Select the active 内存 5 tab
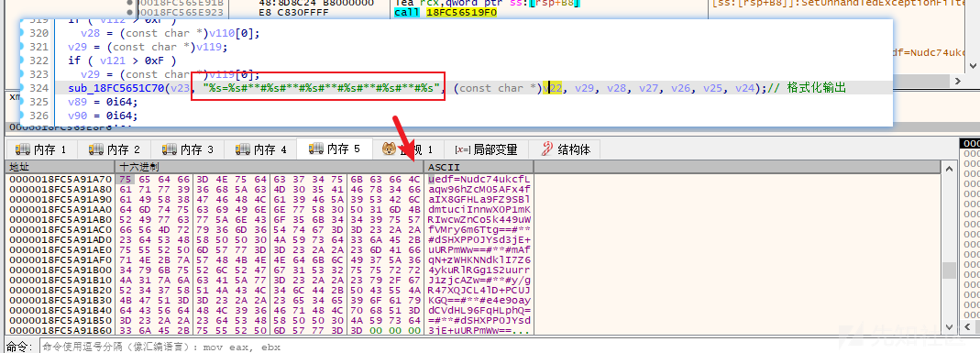The width and height of the screenshot is (980, 353). [x=335, y=149]
